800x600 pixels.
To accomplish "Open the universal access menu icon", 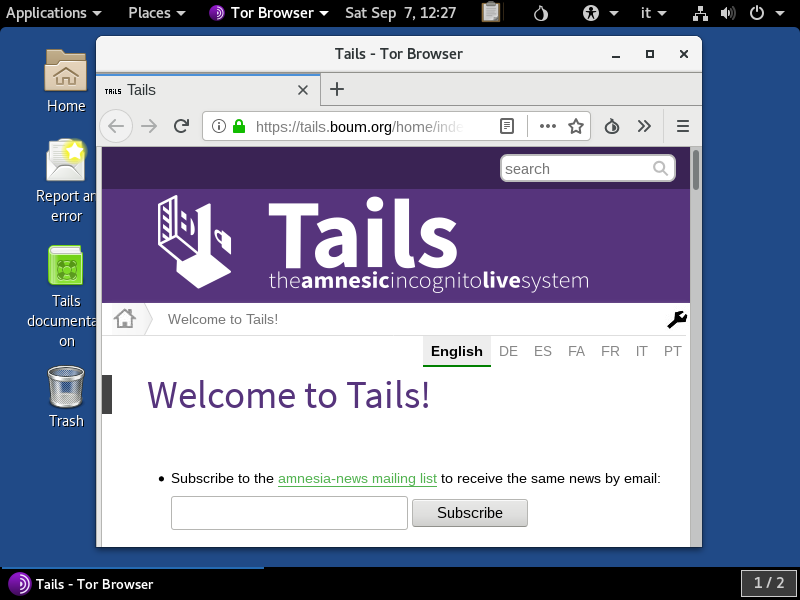I will click(591, 13).
